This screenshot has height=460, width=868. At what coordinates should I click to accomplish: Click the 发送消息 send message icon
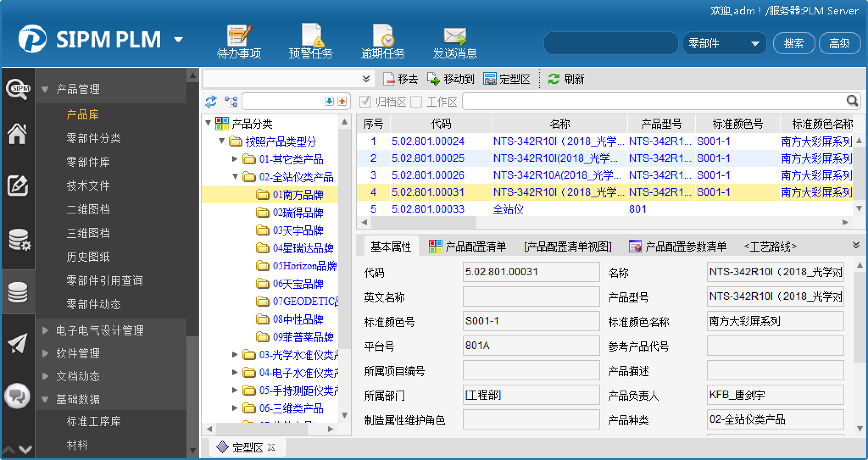[x=455, y=36]
